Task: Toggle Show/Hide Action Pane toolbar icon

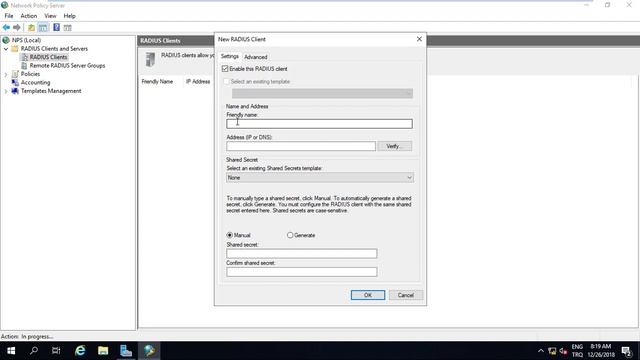Action: pyautogui.click(x=68, y=27)
